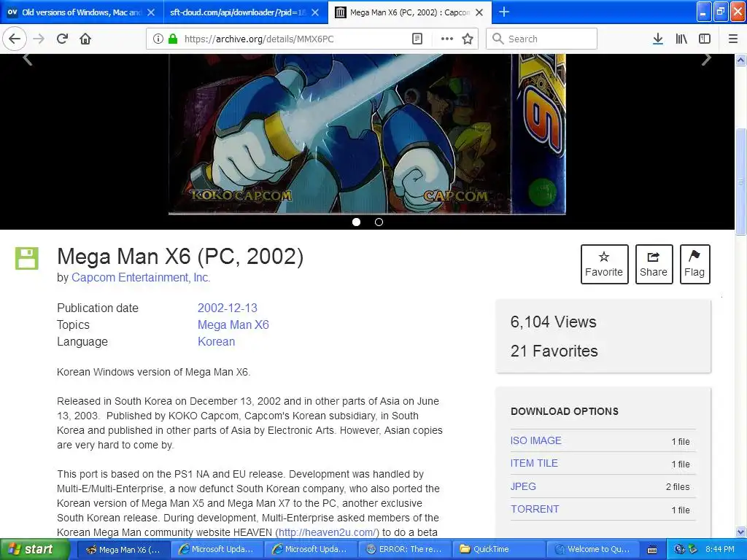
Task: Toggle reader view in address bar
Action: pos(417,39)
